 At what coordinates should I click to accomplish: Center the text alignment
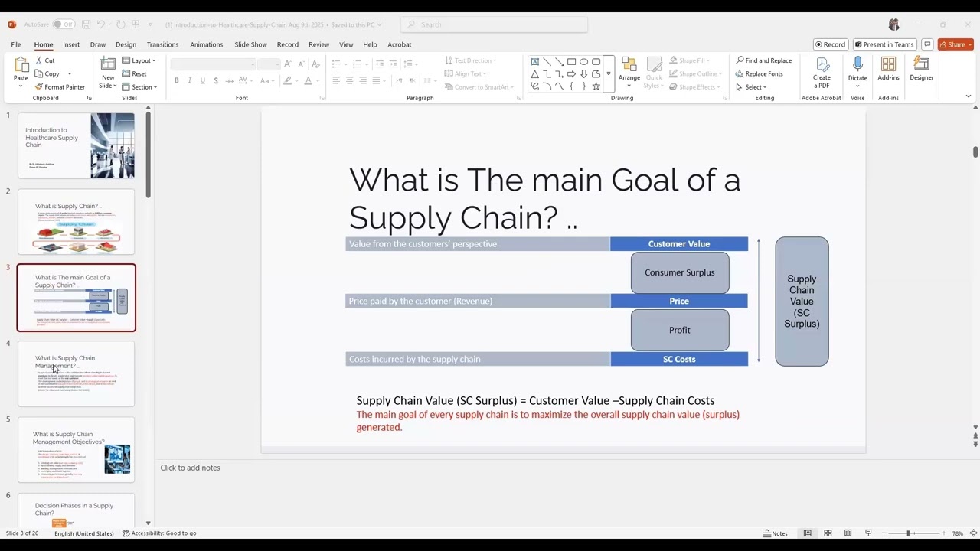coord(350,80)
